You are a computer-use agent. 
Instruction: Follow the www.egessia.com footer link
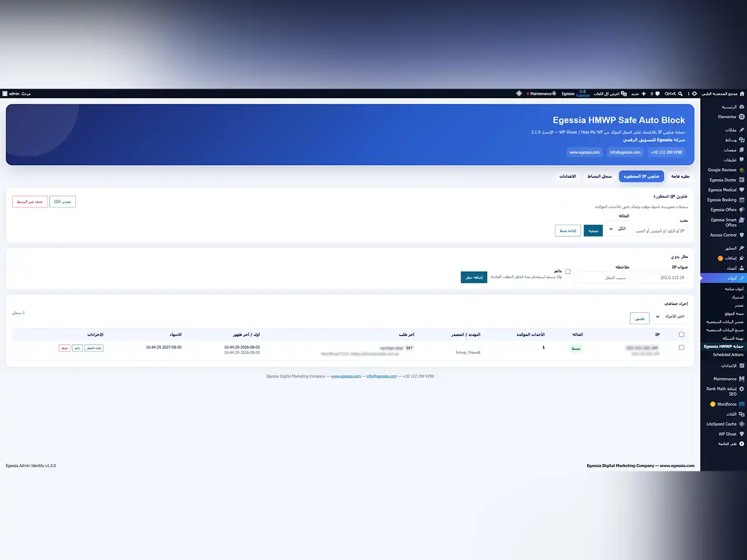pos(346,376)
